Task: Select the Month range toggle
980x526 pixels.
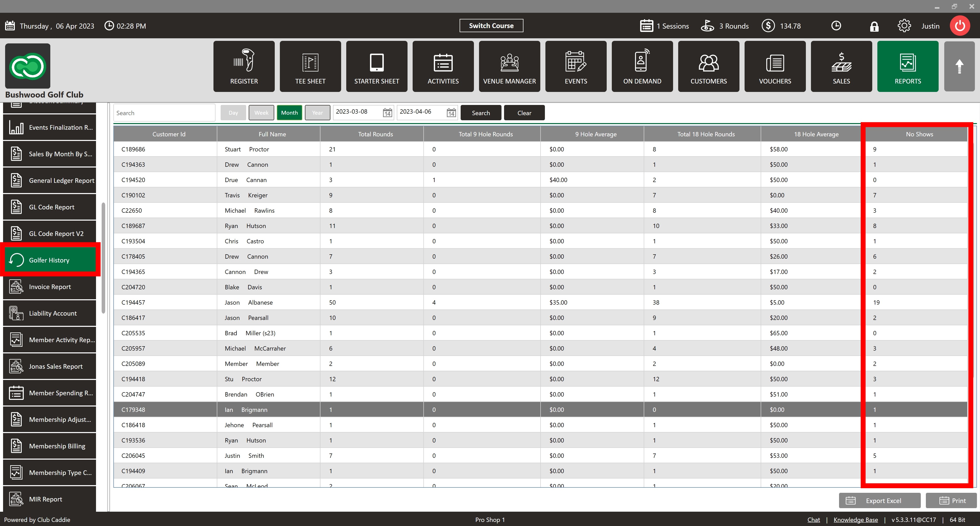Action: click(x=289, y=113)
